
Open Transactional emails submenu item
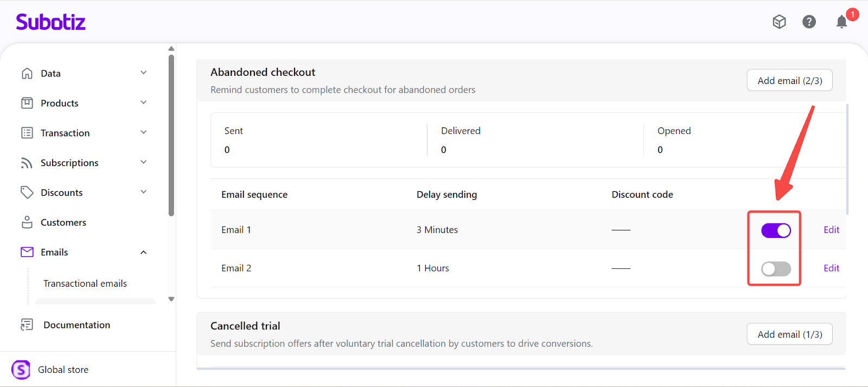coord(85,283)
